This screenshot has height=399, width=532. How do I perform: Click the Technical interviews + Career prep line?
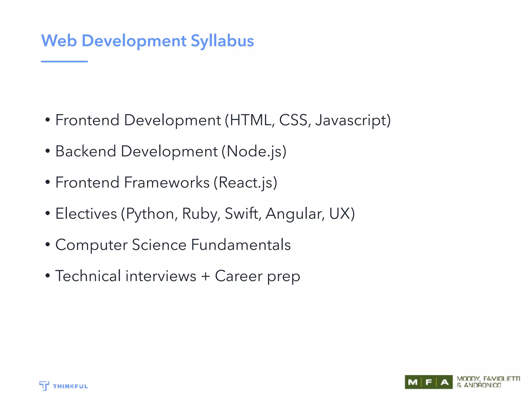click(178, 276)
